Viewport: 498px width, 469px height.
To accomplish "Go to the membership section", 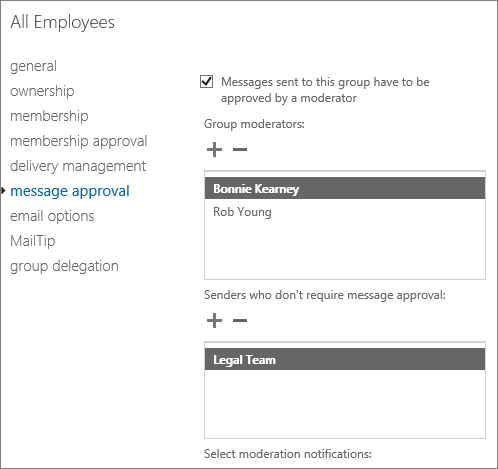I will point(49,116).
